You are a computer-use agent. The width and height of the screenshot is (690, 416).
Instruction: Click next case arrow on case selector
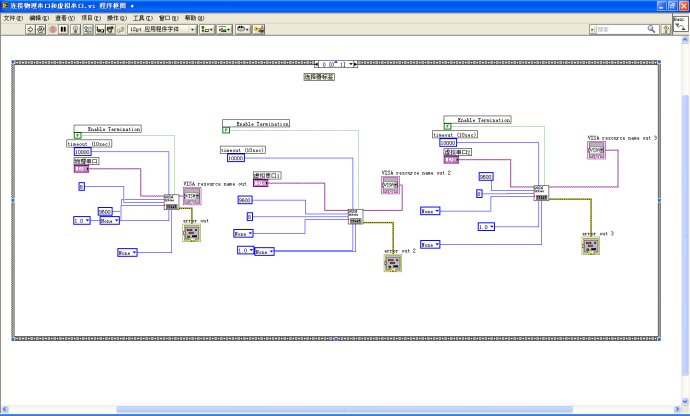[354, 64]
